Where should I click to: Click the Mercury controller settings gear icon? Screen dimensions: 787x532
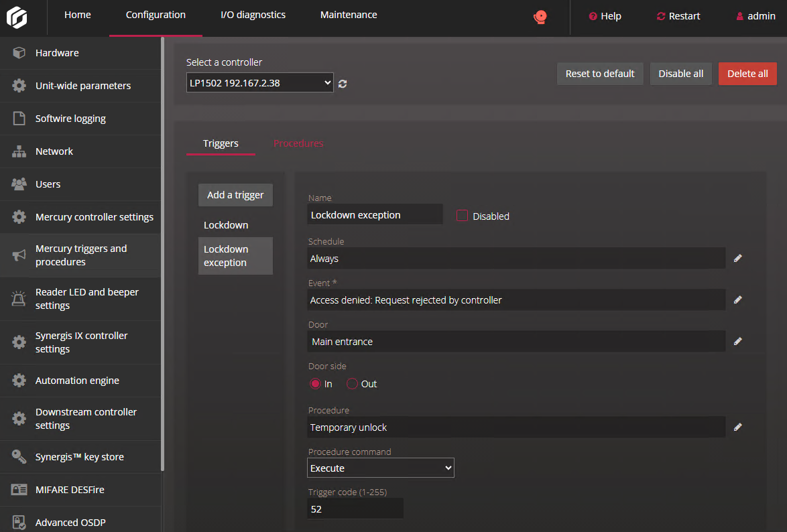point(19,217)
